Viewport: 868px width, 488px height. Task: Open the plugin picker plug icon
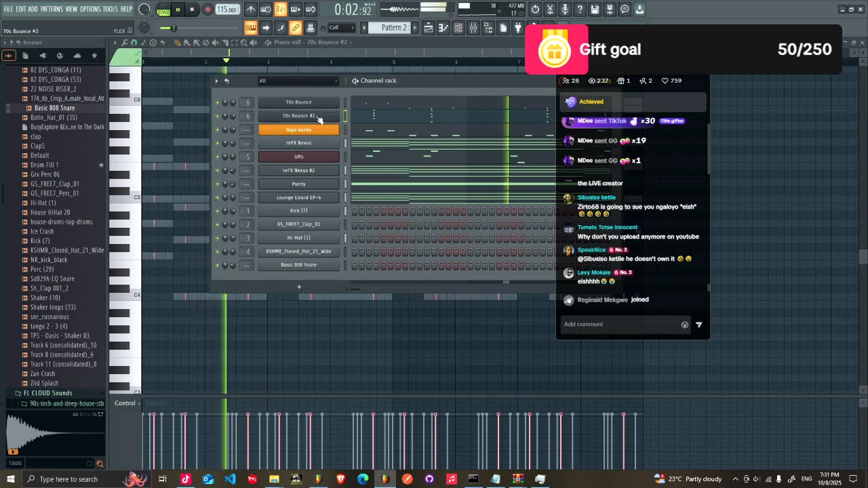tap(518, 28)
